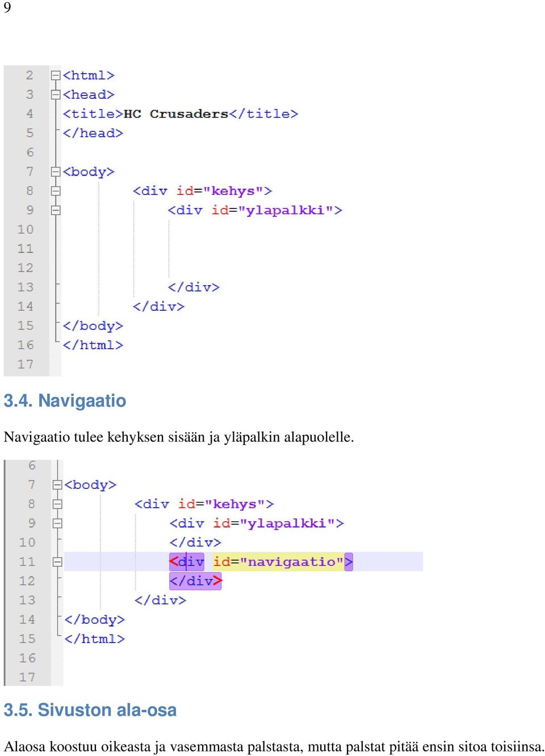Click the sentence starting "Alaosa koostuu oikeasta"

[274, 746]
